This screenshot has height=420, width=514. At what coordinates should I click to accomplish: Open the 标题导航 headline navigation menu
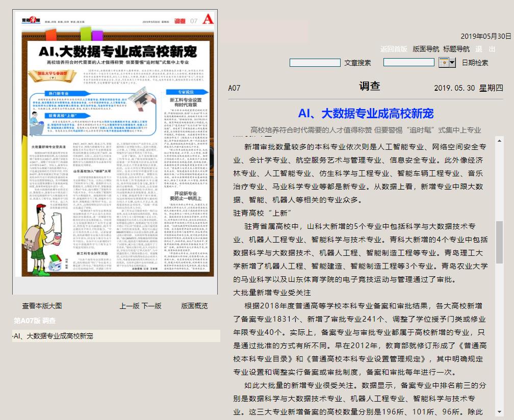pyautogui.click(x=456, y=49)
